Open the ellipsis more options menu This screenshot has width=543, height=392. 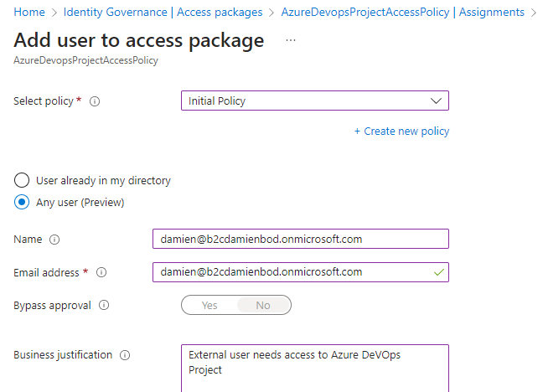[x=291, y=40]
